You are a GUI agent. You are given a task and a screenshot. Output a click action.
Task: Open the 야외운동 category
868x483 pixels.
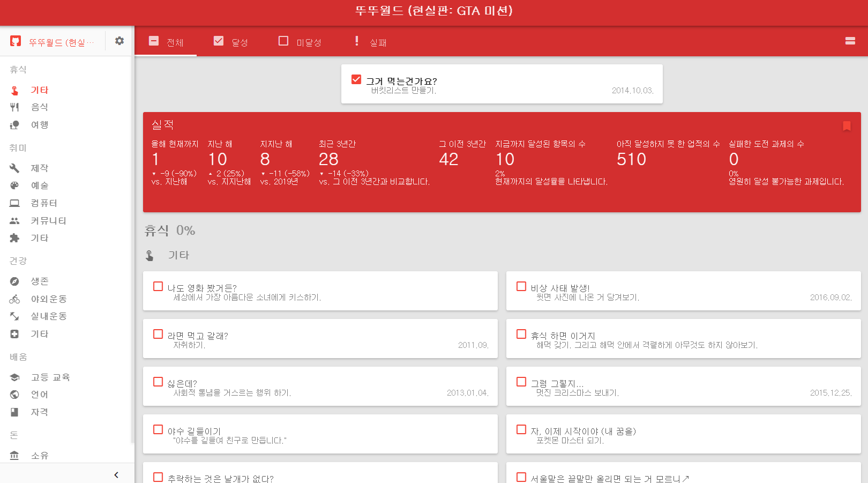[x=48, y=299]
